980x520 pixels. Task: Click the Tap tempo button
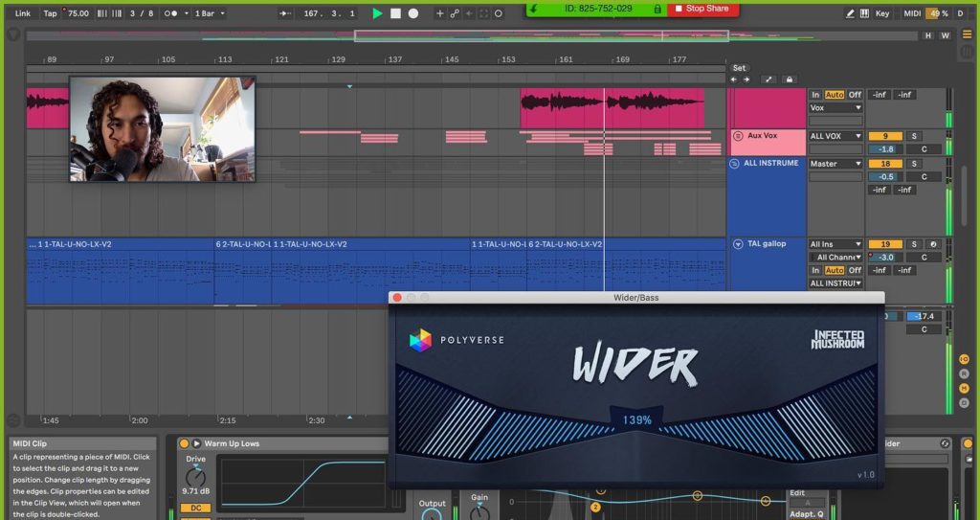50,13
